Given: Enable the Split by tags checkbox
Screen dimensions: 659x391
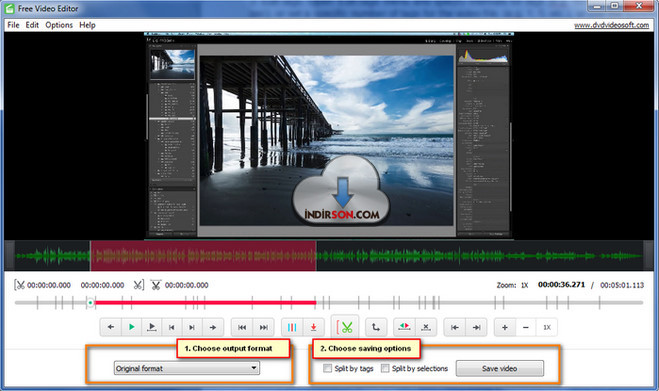Looking at the screenshot, I should [x=327, y=368].
